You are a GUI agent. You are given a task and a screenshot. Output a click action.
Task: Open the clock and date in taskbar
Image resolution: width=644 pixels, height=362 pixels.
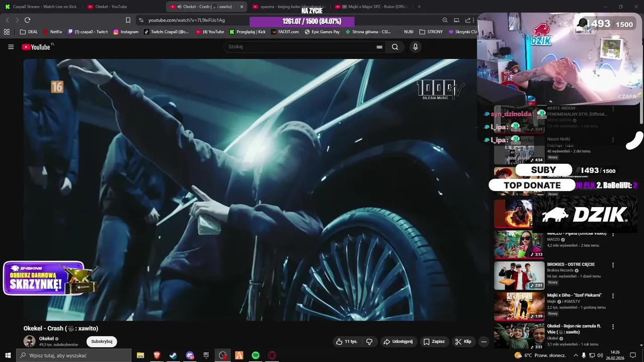[615, 355]
